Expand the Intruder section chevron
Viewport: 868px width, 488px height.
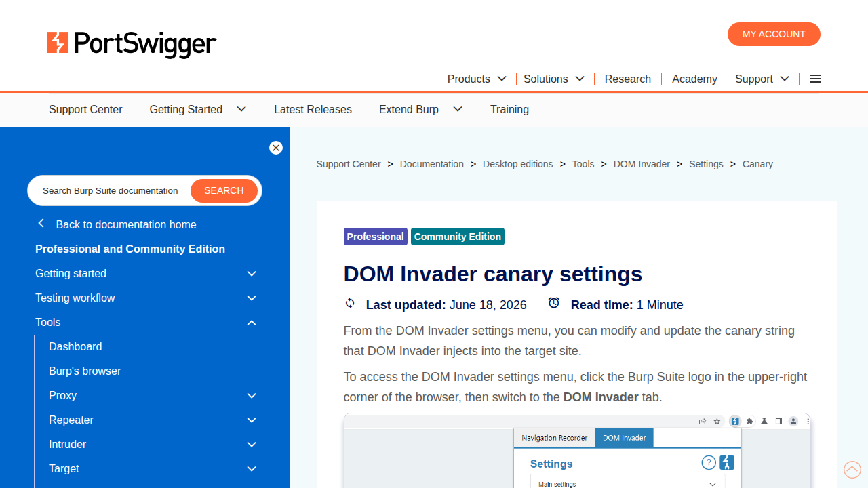[x=252, y=444]
